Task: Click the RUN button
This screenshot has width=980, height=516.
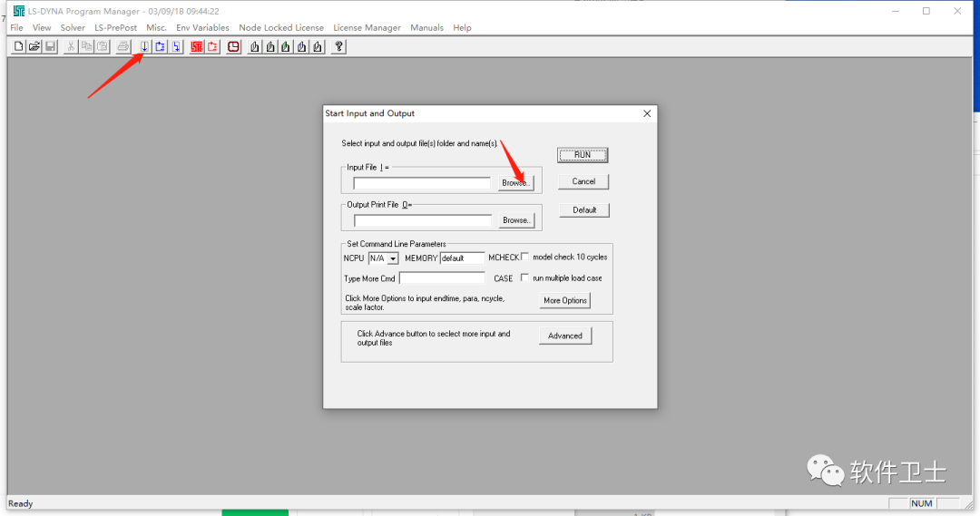Action: coord(583,155)
